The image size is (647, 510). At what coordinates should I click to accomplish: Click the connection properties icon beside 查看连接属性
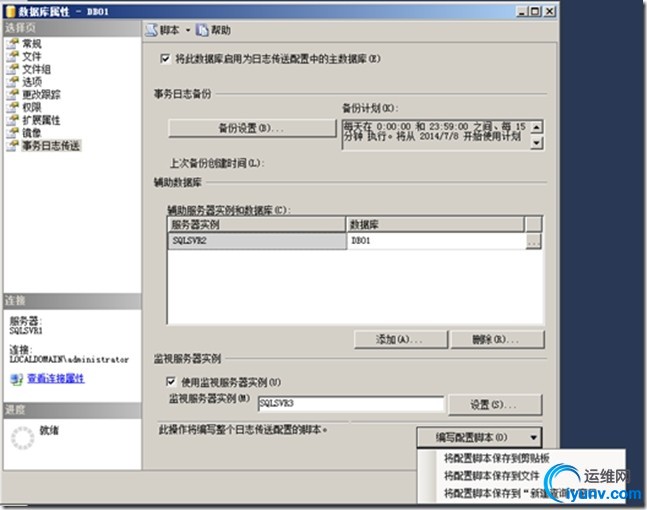pyautogui.click(x=17, y=379)
